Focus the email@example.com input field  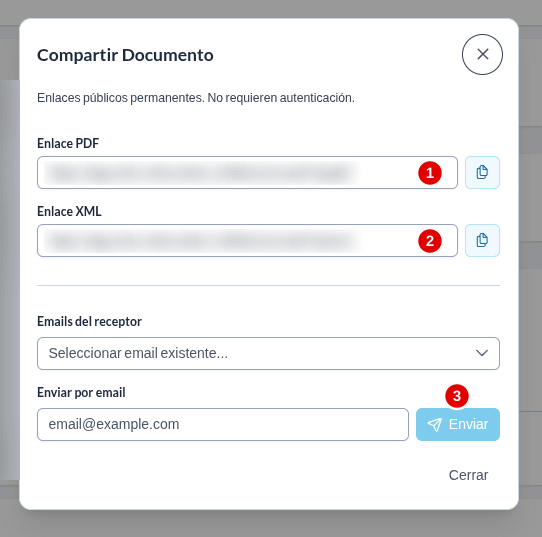coord(223,424)
